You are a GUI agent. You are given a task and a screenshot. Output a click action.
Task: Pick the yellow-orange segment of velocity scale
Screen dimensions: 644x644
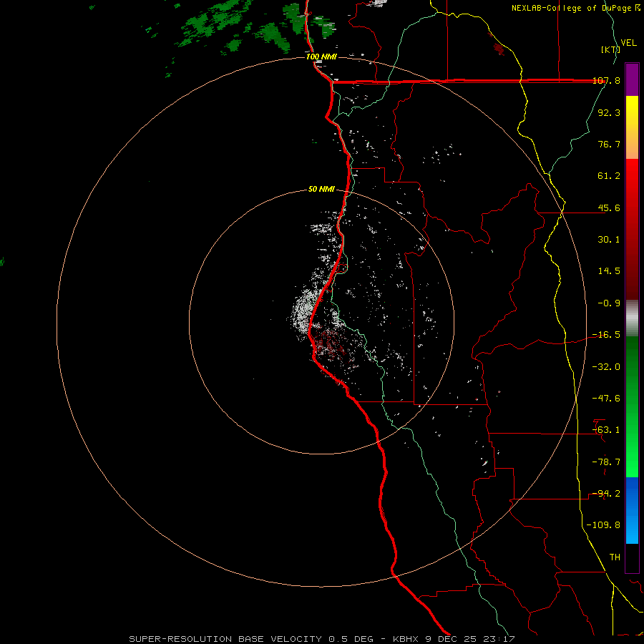click(632, 127)
